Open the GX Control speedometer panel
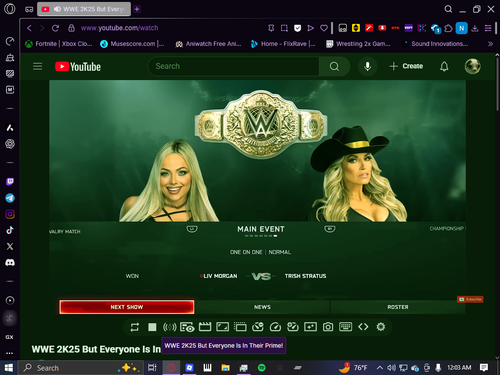Viewport: 500px width, 375px height. click(x=10, y=41)
